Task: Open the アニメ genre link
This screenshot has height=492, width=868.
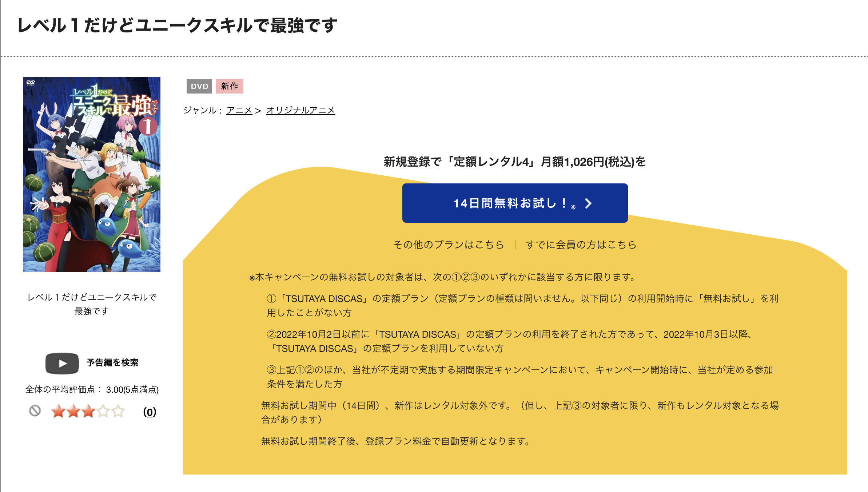Action: (240, 111)
